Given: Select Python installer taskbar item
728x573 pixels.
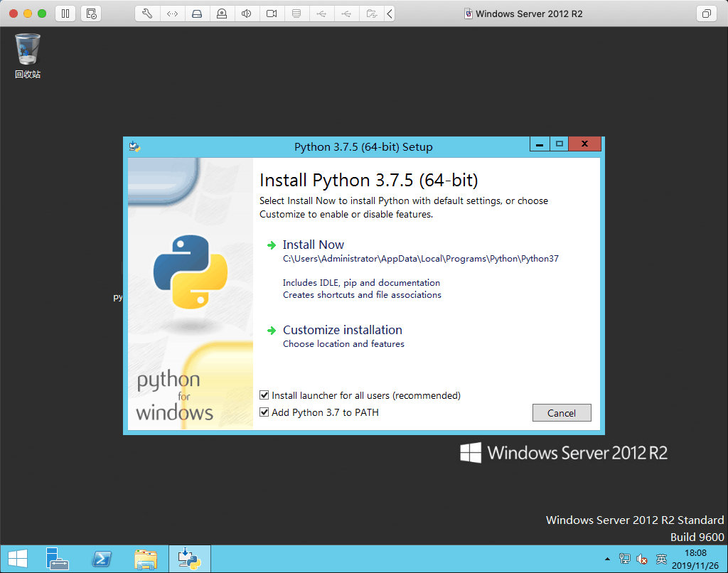Looking at the screenshot, I should [x=189, y=559].
